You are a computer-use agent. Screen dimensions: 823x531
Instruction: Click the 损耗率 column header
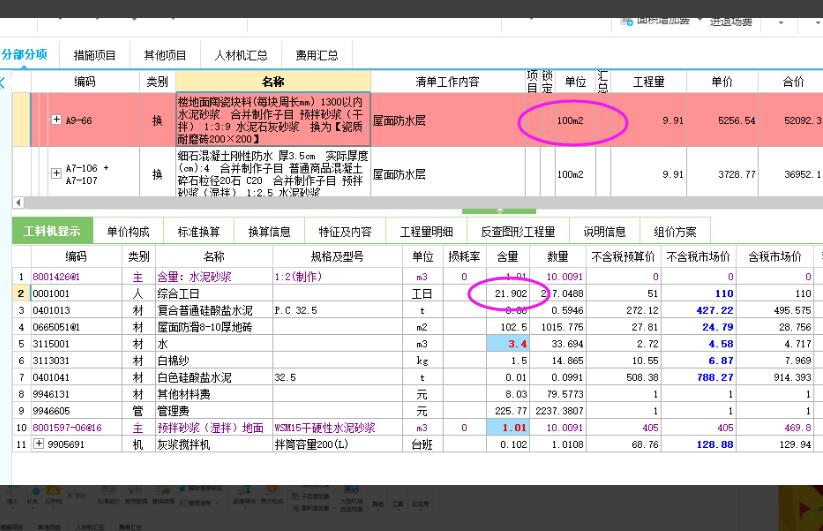(x=464, y=257)
